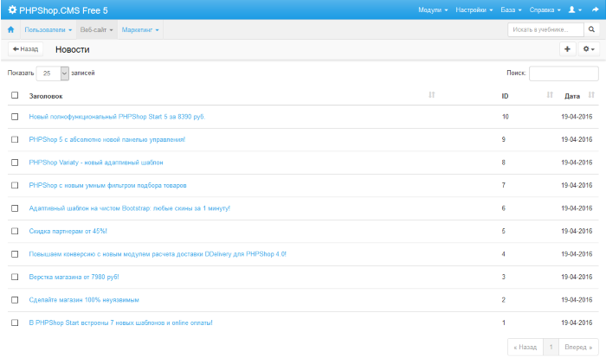Screen dimensions: 606x364
Task: Open the Пользователи dropdown
Action: (x=48, y=29)
